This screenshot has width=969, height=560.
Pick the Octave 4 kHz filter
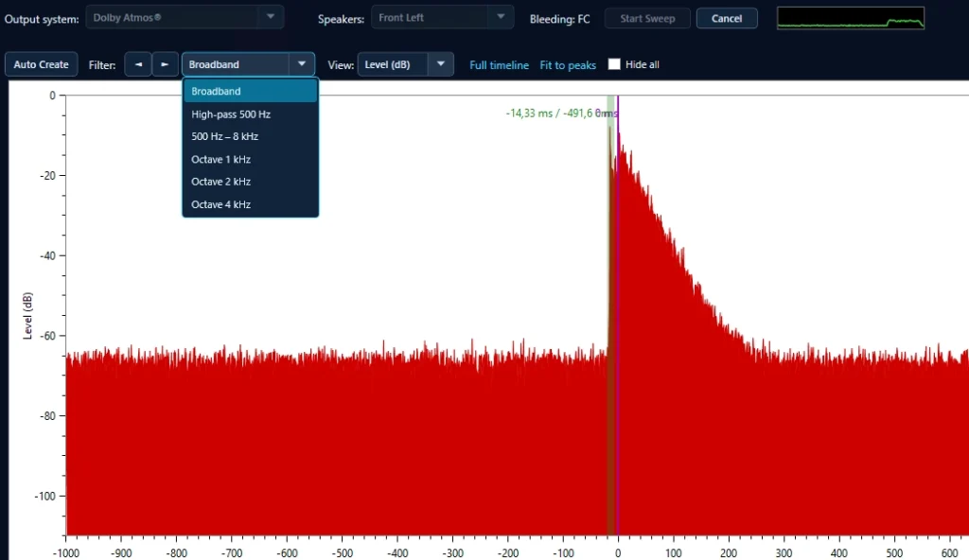tap(250, 204)
